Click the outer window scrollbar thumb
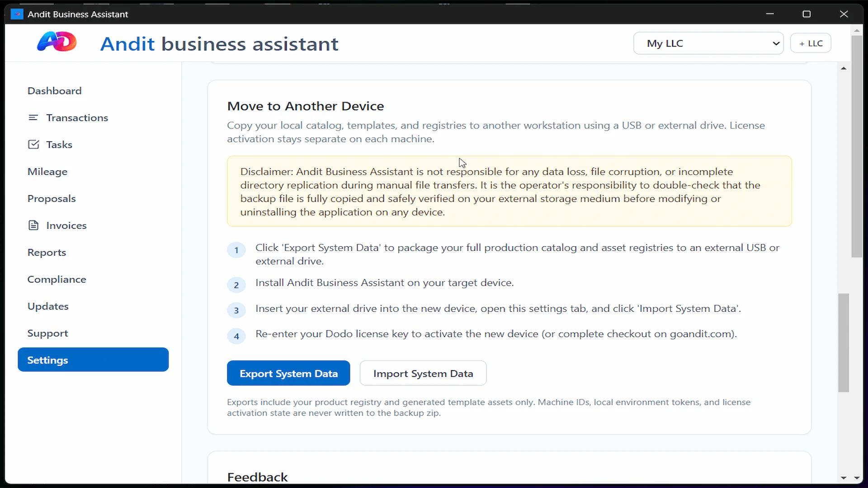This screenshot has height=488, width=868. coord(857,146)
